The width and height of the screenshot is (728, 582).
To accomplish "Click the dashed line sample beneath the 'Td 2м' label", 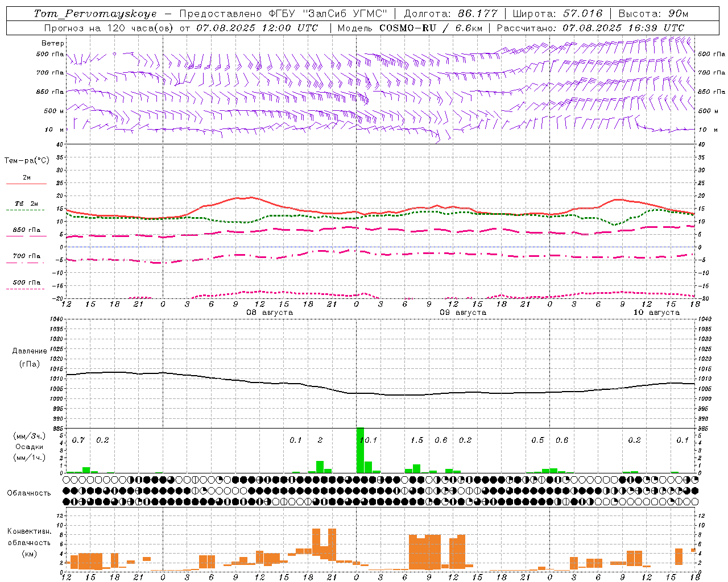I will coord(25,210).
